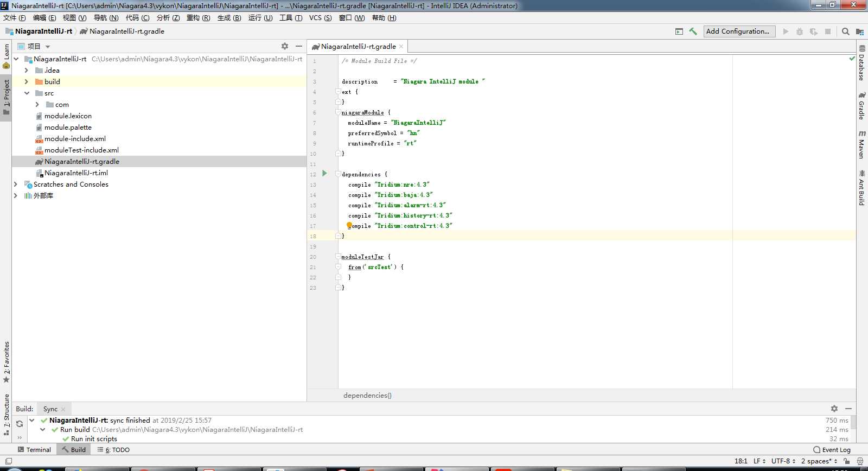Screen dimensions: 868x471
Task: Click the gutter run arrow for dependencies
Action: (x=324, y=173)
